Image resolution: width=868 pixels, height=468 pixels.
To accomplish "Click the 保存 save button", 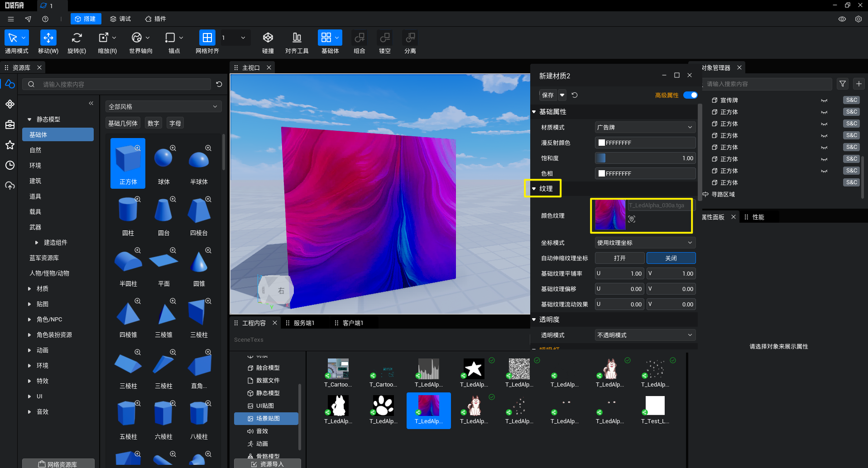I will 548,95.
